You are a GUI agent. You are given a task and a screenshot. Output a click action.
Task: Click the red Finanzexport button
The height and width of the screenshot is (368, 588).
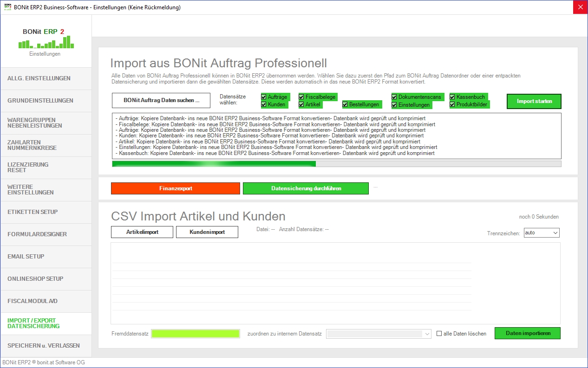176,188
